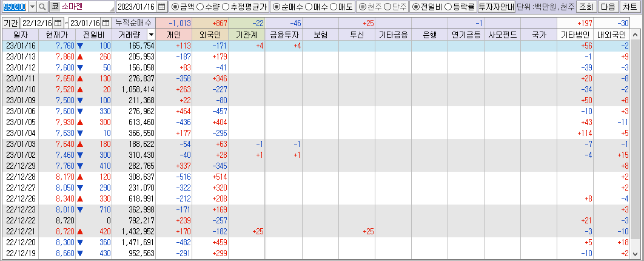The height and width of the screenshot is (261, 644).
Task: Click the 국가 column header
Action: click(x=539, y=35)
